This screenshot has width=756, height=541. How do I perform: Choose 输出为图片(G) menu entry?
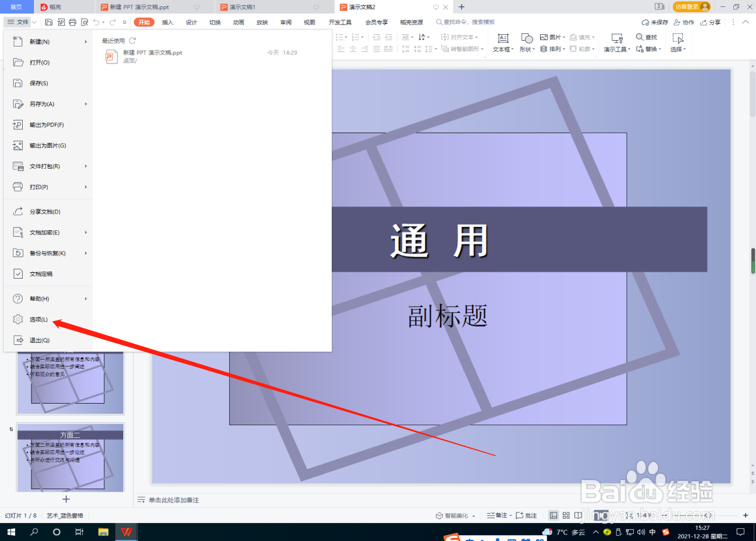click(48, 145)
